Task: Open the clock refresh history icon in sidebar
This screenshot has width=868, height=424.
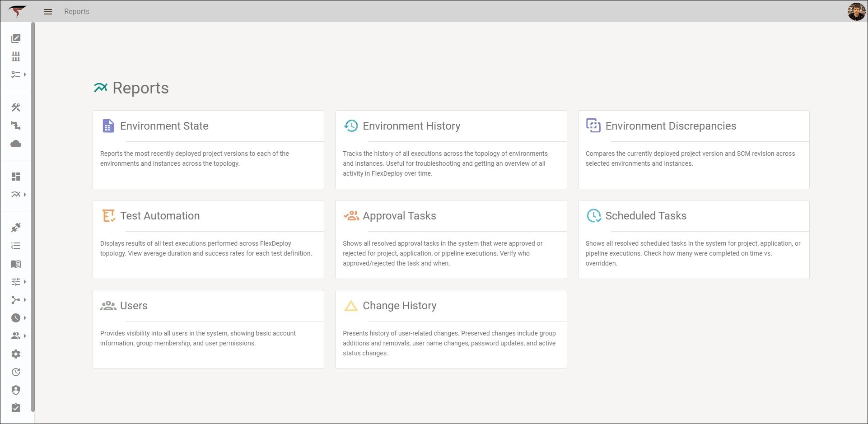Action: click(16, 372)
